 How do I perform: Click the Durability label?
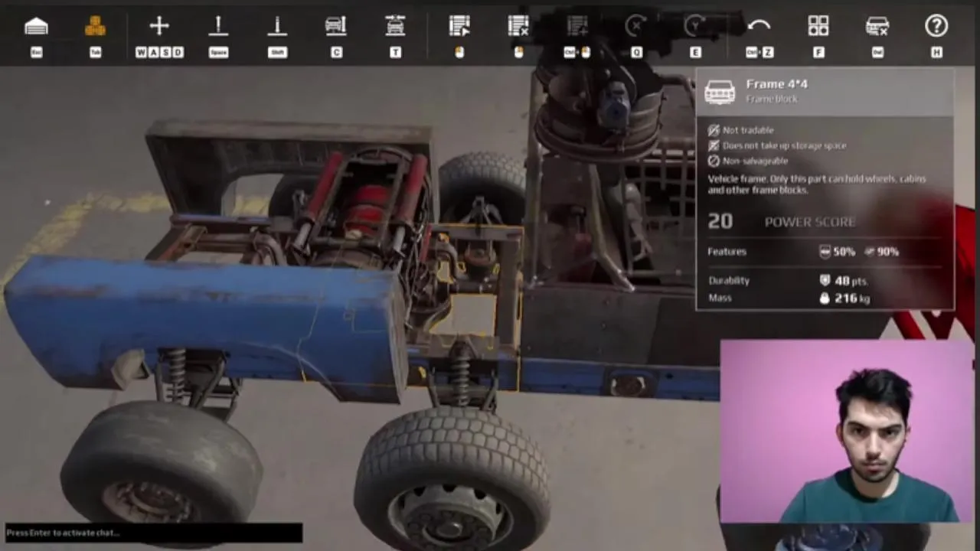(x=729, y=281)
